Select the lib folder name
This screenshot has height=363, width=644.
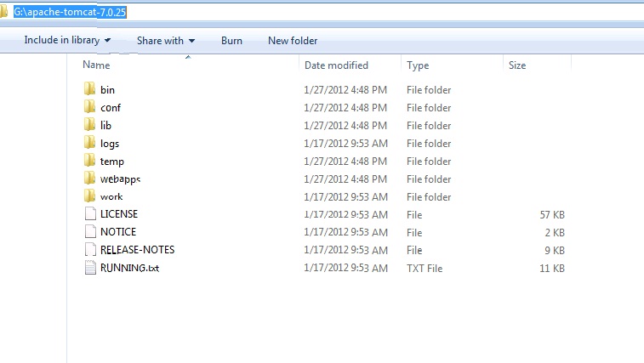coord(106,125)
